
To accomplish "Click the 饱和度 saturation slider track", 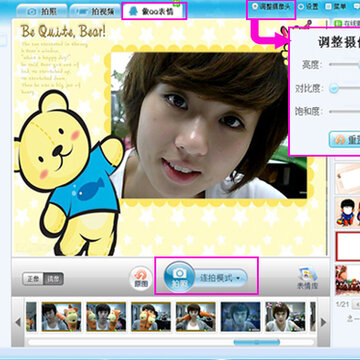I will (x=344, y=112).
